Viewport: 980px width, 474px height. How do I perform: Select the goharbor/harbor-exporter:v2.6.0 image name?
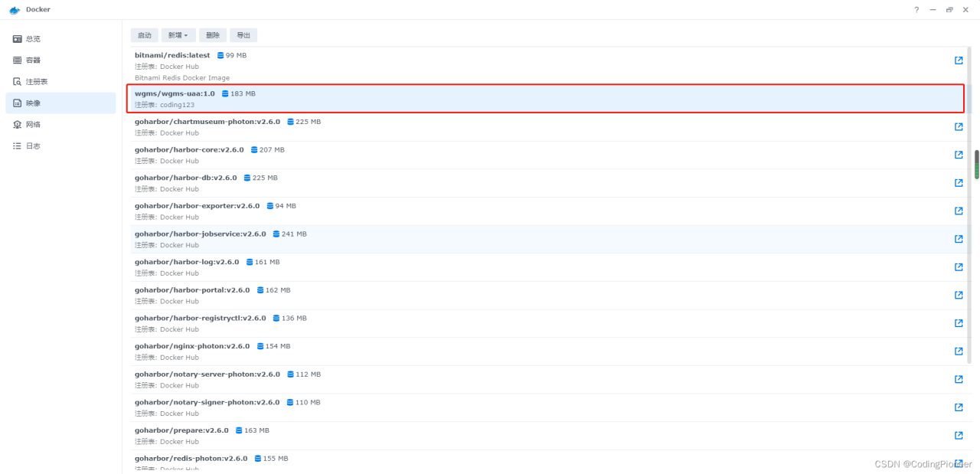(x=198, y=206)
